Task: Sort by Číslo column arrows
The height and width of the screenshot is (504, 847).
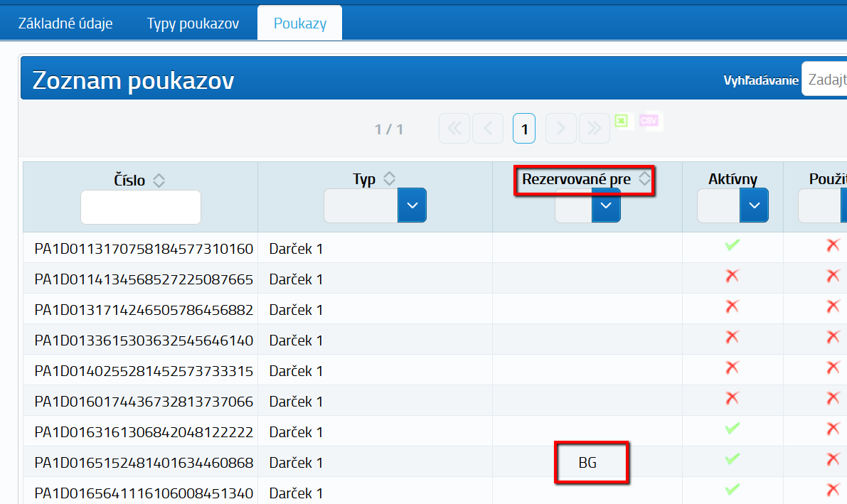Action: point(159,181)
